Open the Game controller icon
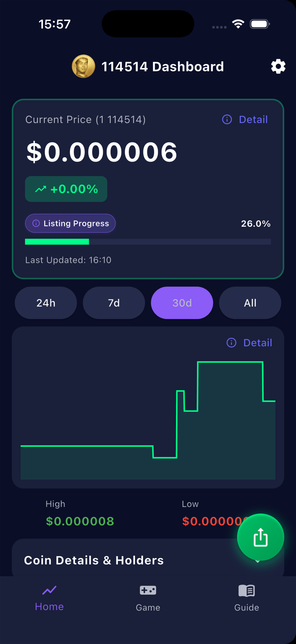296x644 pixels. pos(148,591)
